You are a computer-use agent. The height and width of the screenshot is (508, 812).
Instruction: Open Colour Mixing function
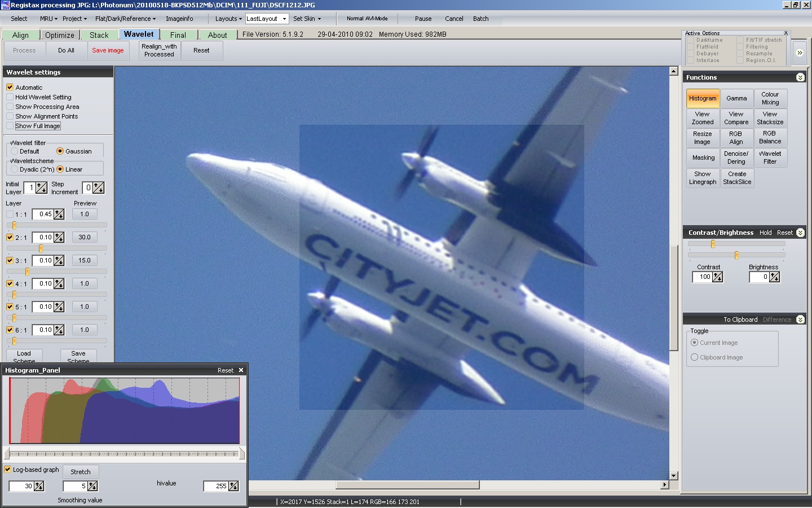click(x=770, y=98)
